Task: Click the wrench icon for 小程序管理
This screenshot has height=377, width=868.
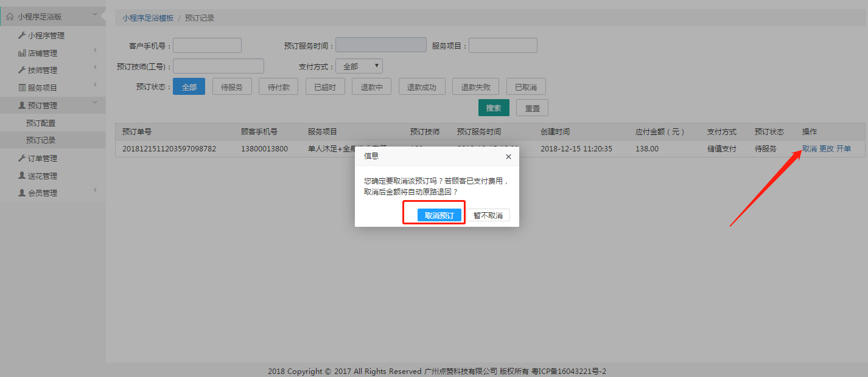Action: 22,35
